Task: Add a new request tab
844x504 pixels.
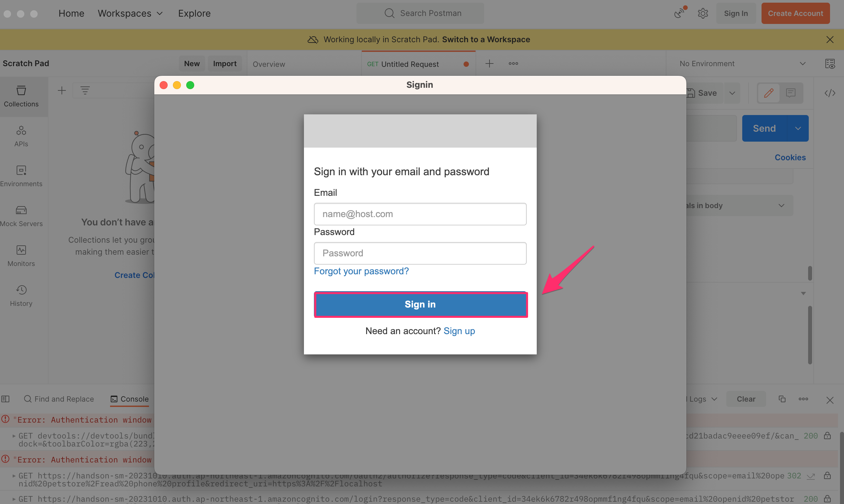Action: pos(489,63)
